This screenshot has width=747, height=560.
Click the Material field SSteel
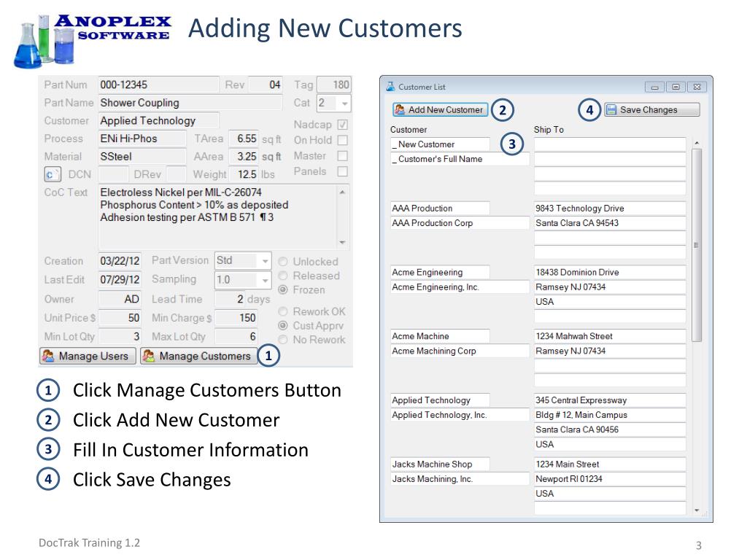tap(142, 157)
